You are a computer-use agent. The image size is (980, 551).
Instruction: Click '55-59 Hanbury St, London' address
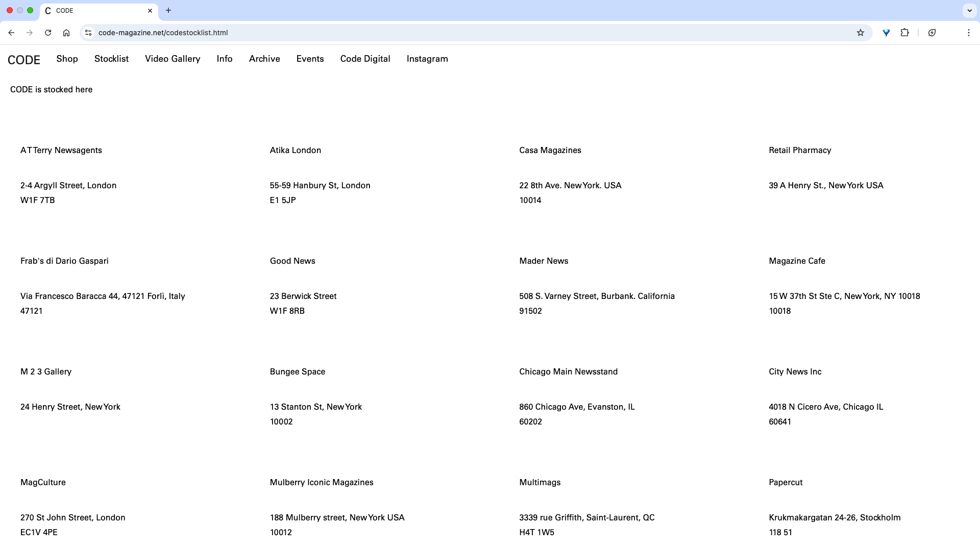(320, 186)
